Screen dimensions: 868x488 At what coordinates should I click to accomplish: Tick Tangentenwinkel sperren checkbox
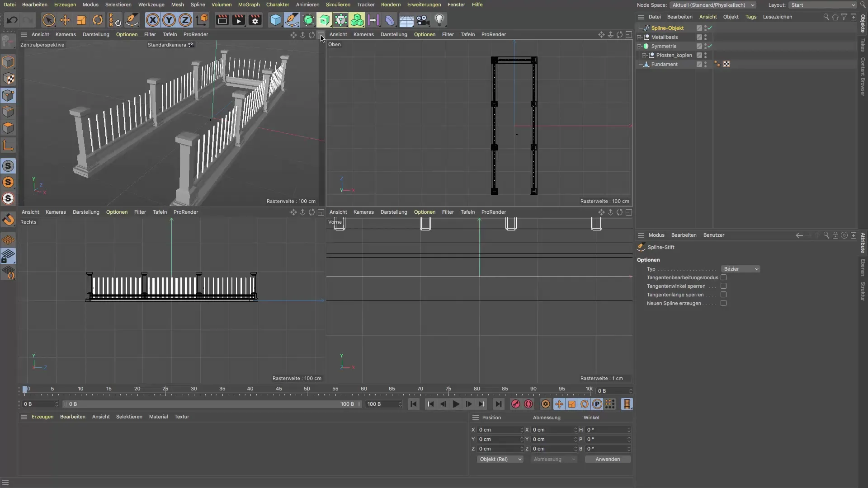[x=723, y=286]
